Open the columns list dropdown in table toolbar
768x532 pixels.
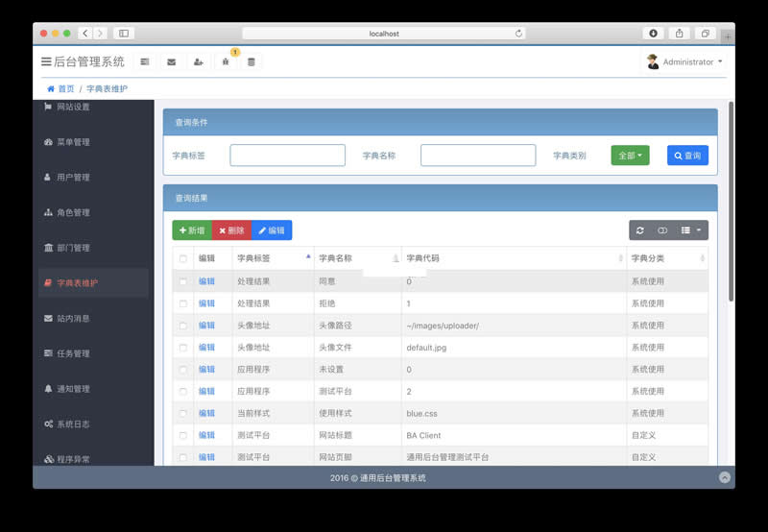(x=691, y=230)
